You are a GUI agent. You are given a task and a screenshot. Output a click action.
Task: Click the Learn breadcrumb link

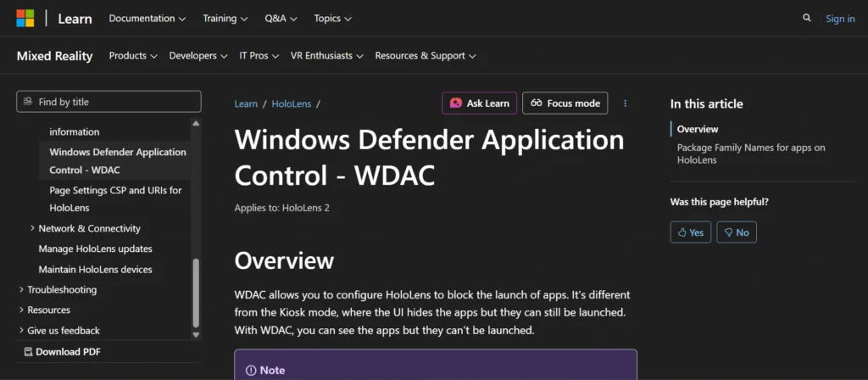(x=246, y=103)
